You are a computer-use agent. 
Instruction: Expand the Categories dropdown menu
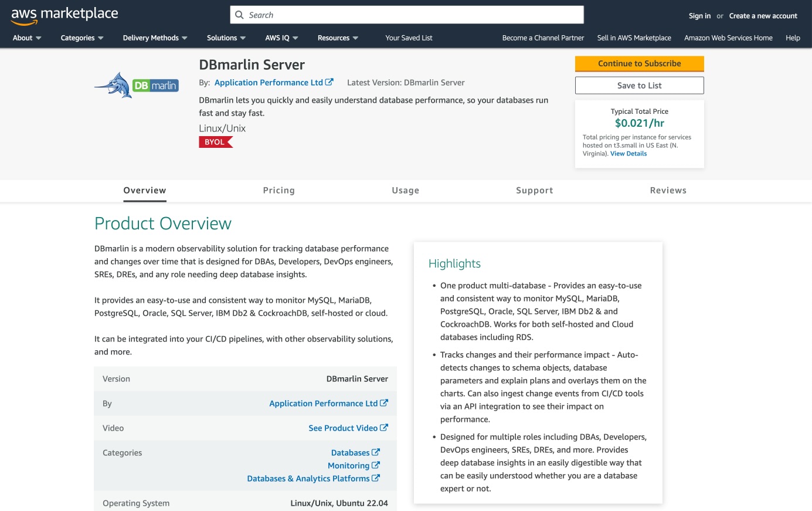coord(82,38)
